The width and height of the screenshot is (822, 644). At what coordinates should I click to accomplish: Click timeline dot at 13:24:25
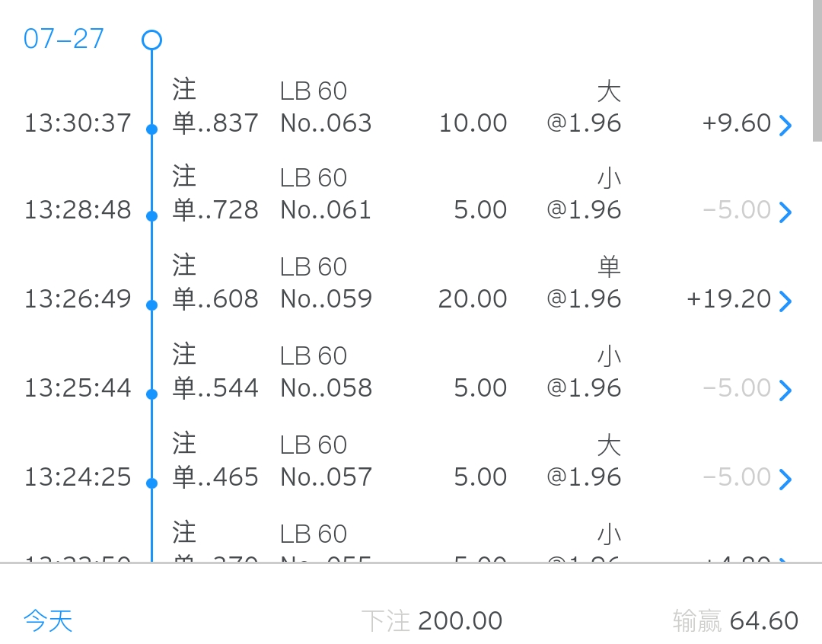(151, 483)
